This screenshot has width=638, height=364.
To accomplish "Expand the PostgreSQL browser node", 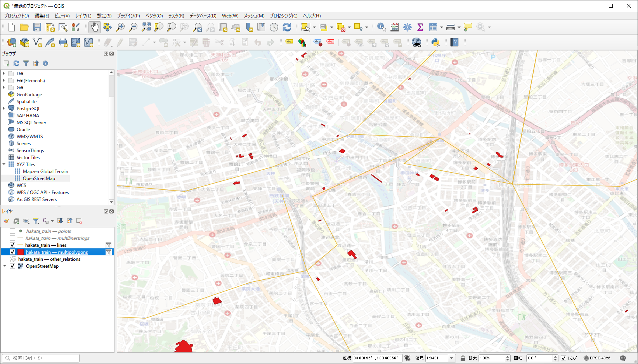I will click(4, 109).
